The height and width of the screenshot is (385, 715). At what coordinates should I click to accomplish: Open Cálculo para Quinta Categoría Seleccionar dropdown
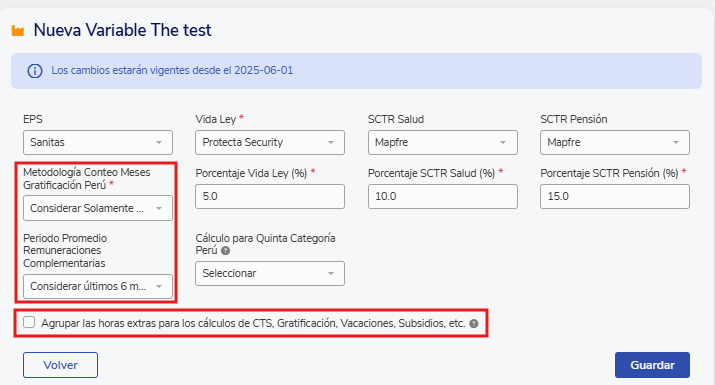click(x=270, y=273)
